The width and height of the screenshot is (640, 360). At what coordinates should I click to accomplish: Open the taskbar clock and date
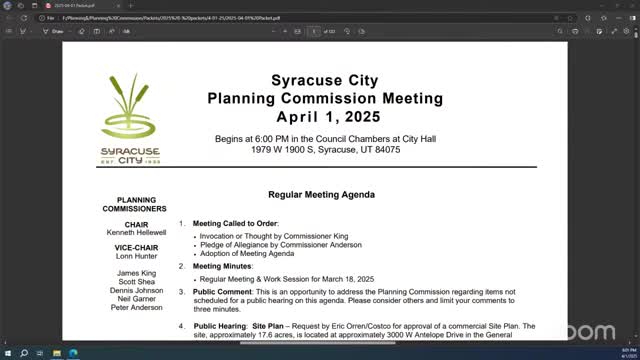(x=628, y=353)
